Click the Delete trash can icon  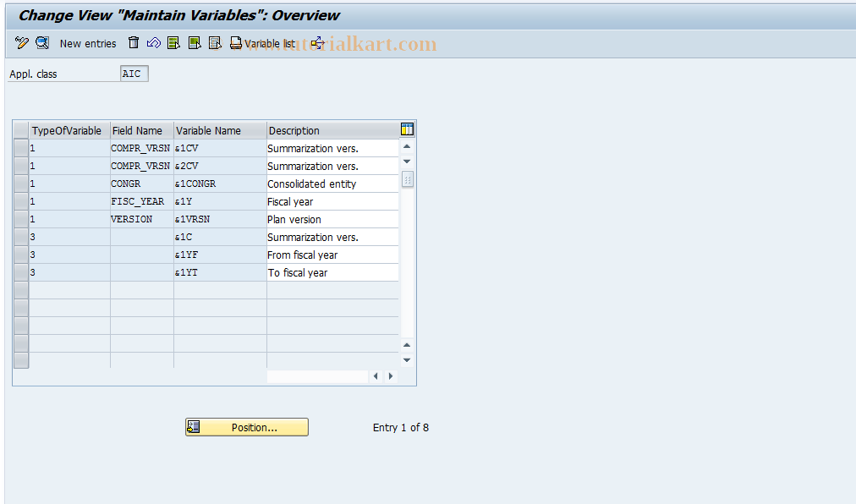(x=133, y=42)
